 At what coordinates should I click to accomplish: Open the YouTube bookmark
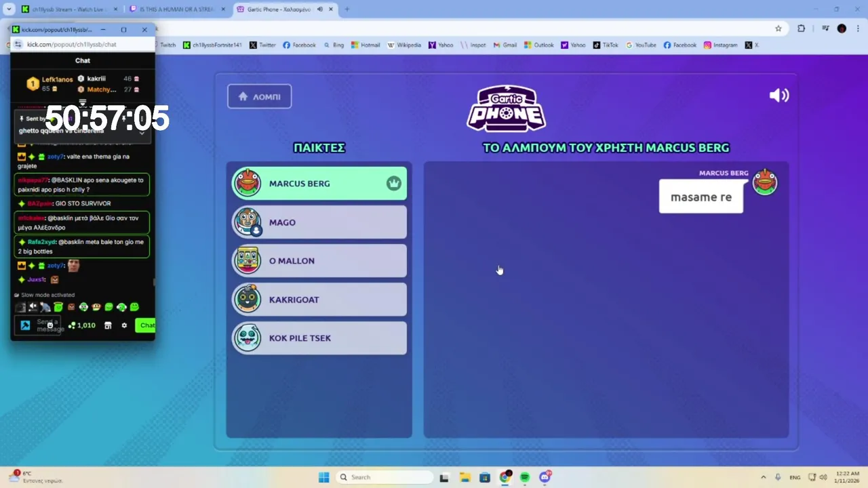641,45
